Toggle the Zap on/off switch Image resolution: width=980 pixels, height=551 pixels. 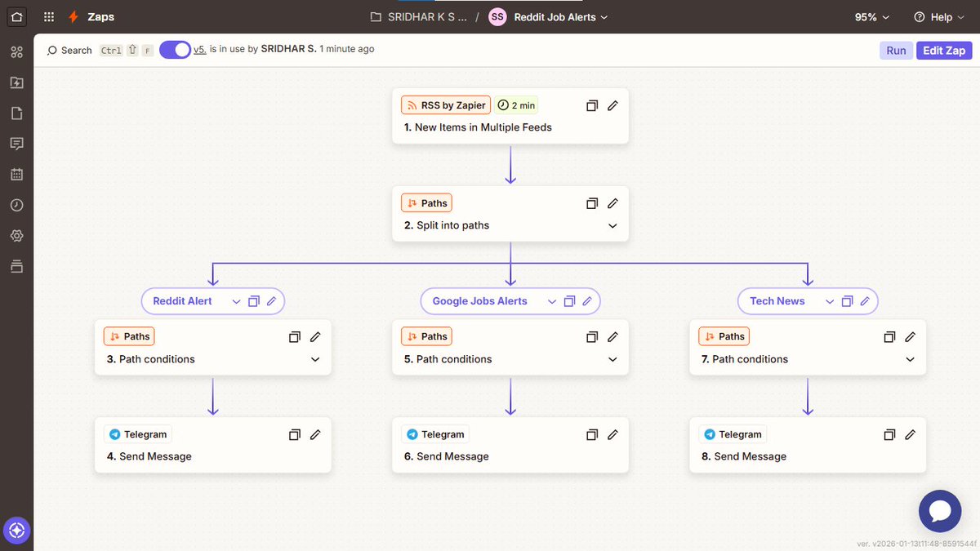click(x=175, y=50)
